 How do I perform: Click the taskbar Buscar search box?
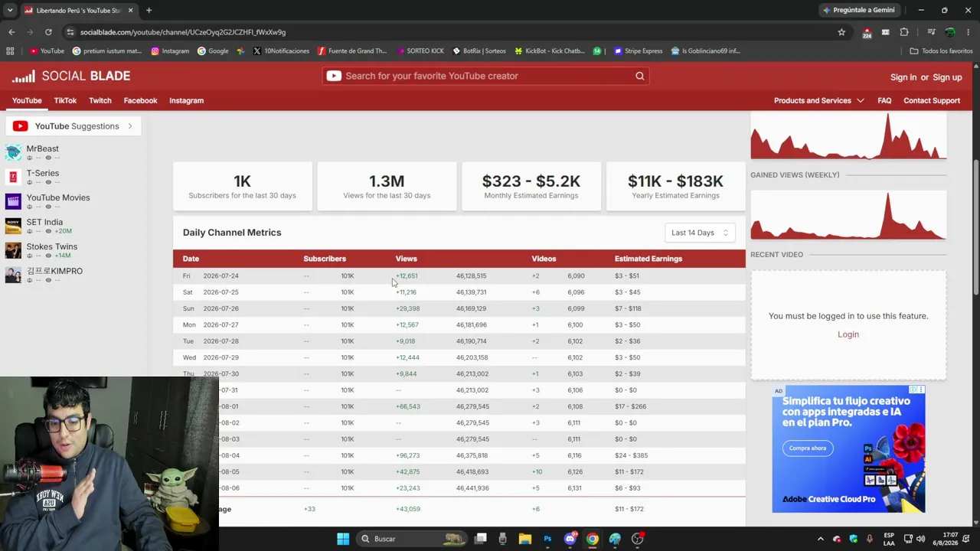tap(413, 539)
